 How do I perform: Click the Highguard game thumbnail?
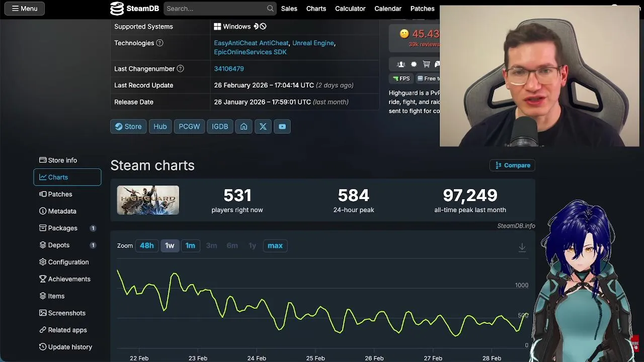[148, 200]
